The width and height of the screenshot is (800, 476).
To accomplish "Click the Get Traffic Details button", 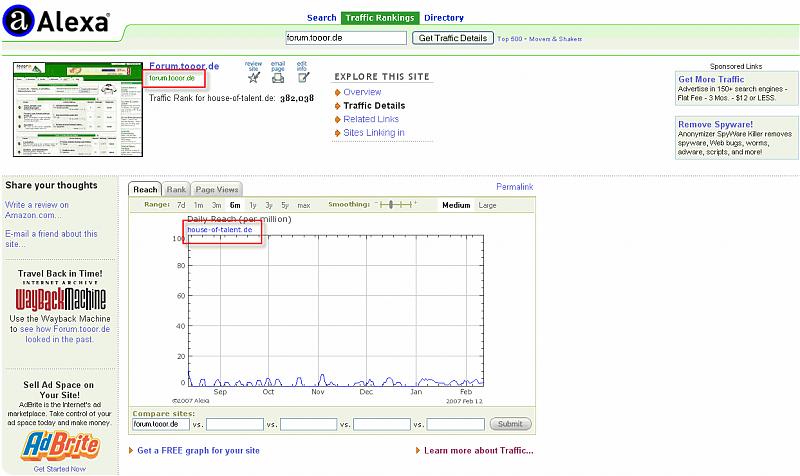I will (x=453, y=38).
